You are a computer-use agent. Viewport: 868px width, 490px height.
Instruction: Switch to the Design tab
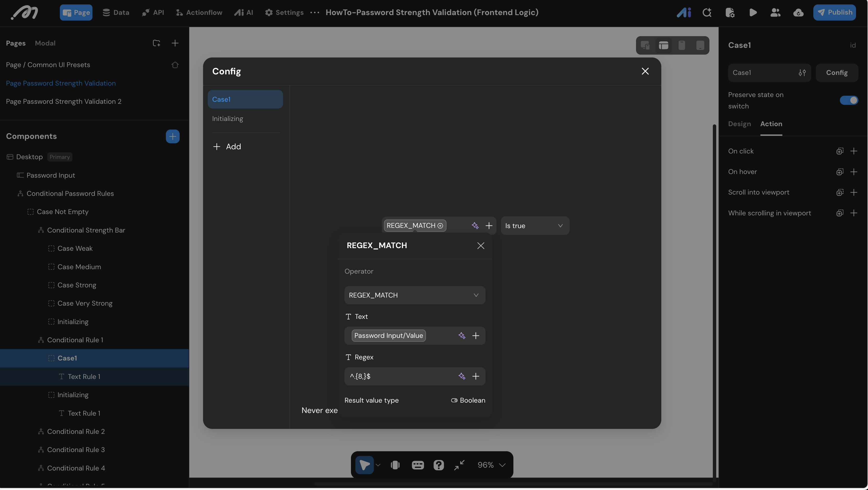click(x=739, y=124)
